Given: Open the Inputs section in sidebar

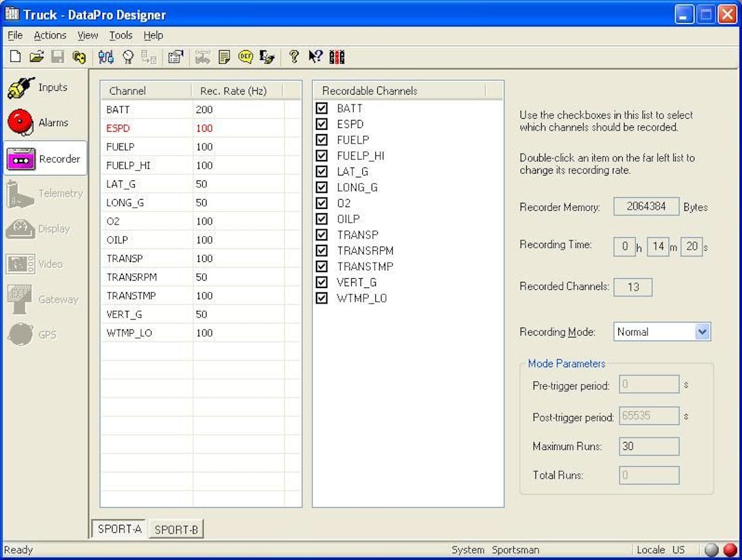Looking at the screenshot, I should coord(45,88).
